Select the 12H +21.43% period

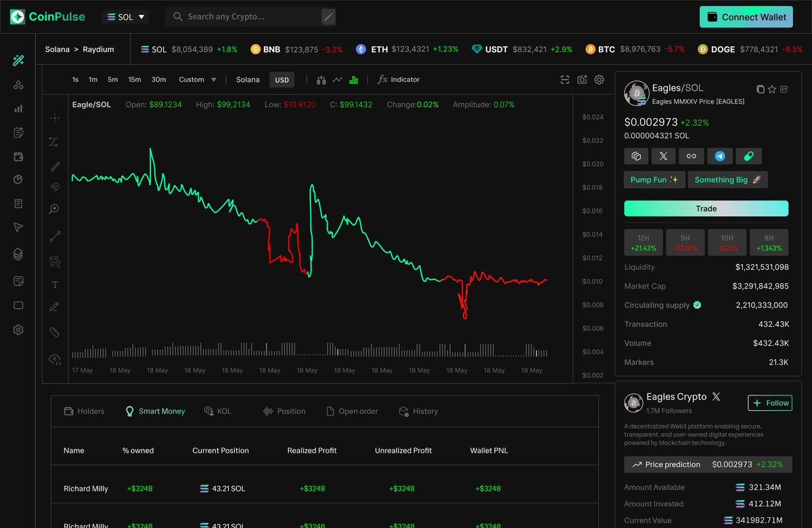tap(643, 242)
